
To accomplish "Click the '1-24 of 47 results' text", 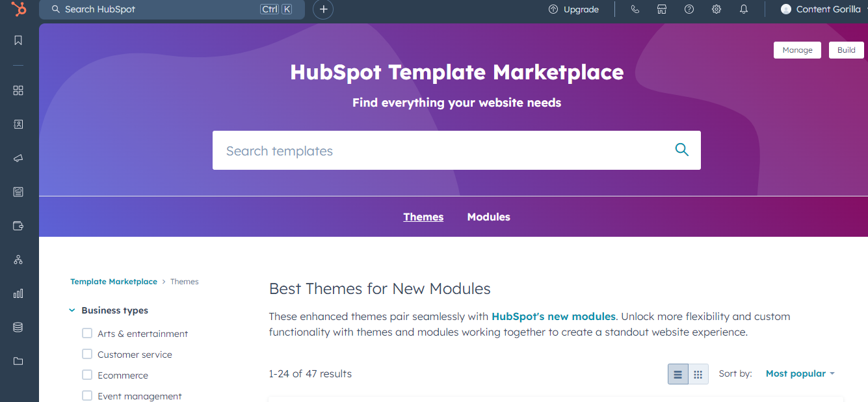I will (x=310, y=373).
